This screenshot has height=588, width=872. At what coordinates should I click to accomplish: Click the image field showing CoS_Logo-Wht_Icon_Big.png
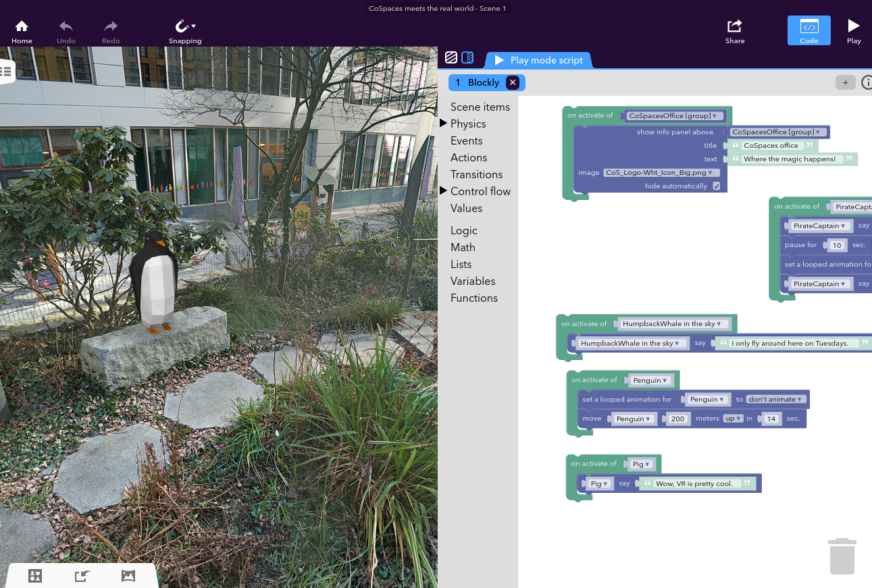(661, 172)
